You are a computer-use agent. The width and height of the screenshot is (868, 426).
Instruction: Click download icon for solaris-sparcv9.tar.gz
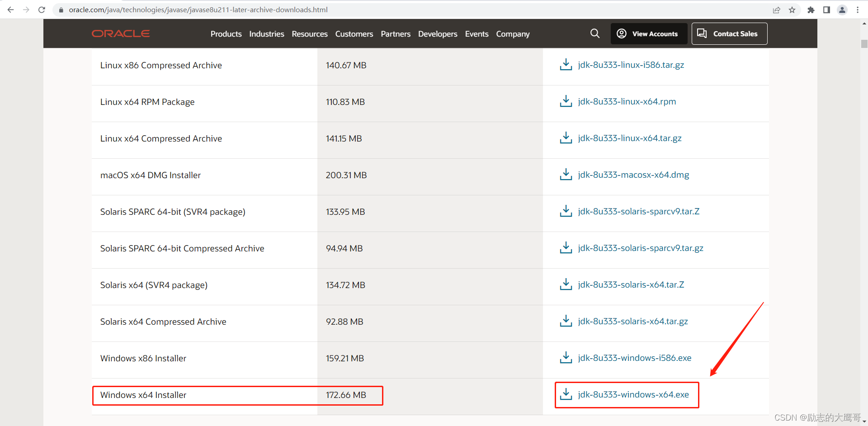coord(566,248)
